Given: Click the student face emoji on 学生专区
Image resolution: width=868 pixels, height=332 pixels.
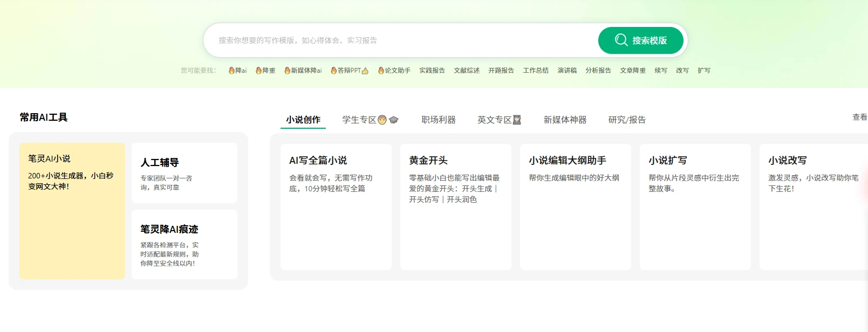Looking at the screenshot, I should click(x=382, y=120).
